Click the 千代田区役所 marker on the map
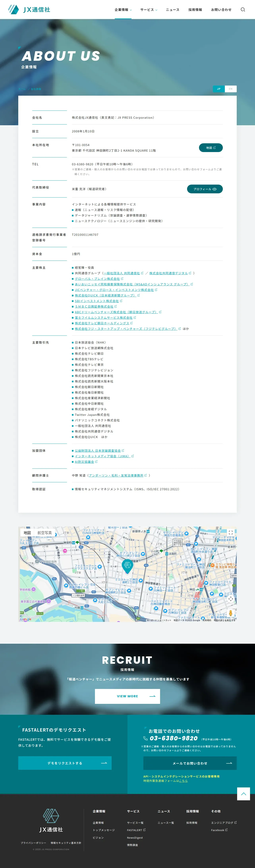Screen dimensions: 255x868 [x=37, y=561]
